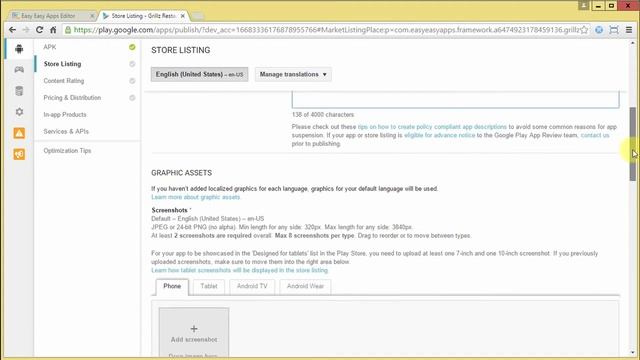This screenshot has height=360, width=640.
Task: Open the orange alerts warning icon
Action: pos(19,133)
